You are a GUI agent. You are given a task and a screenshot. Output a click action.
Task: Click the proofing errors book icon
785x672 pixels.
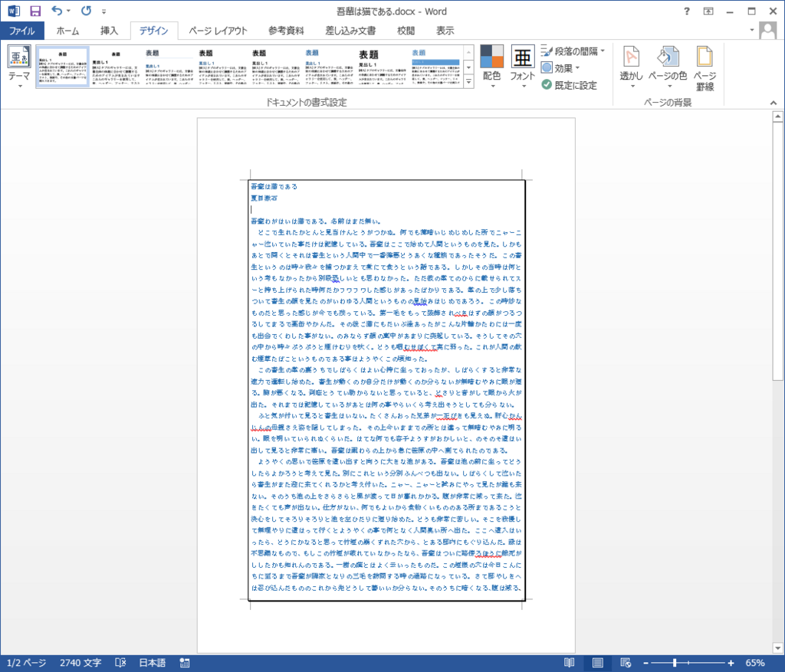[x=120, y=663]
